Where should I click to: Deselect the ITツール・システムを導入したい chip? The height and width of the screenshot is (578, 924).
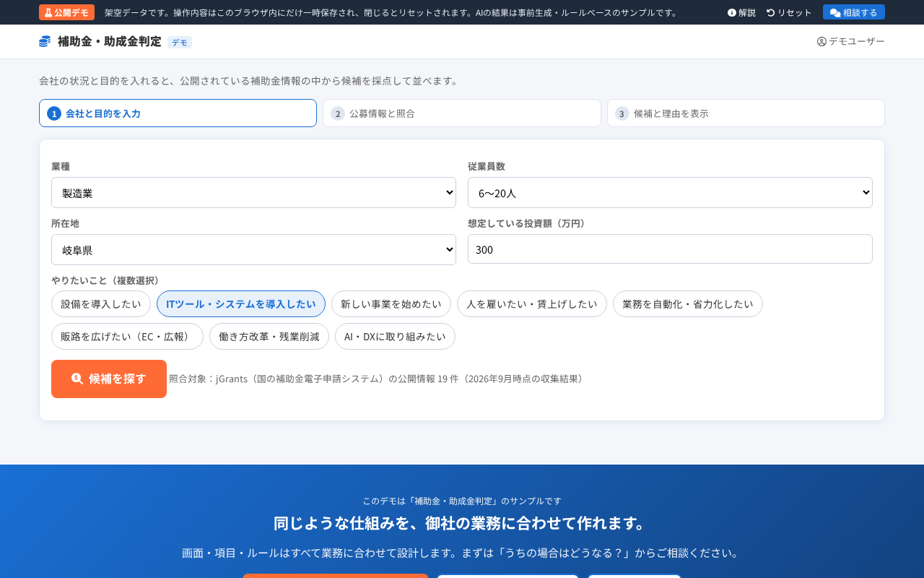pos(241,304)
